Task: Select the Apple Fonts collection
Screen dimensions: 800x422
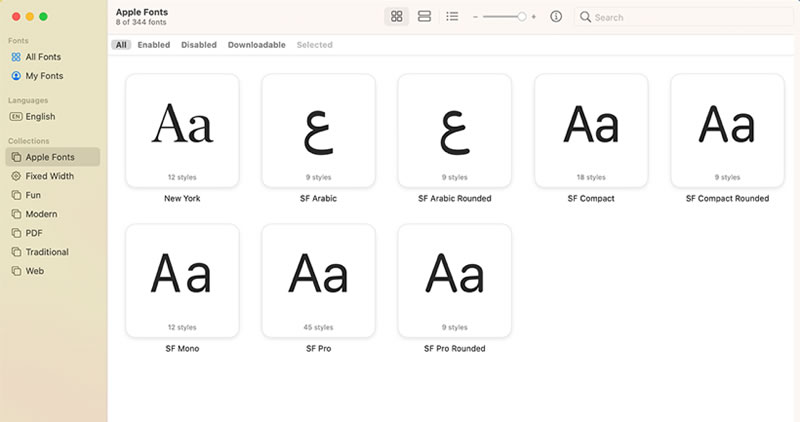Action: point(53,157)
